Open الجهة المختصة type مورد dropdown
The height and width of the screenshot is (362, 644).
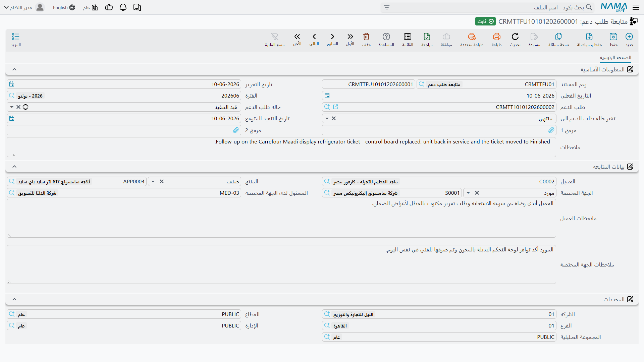coord(468,193)
